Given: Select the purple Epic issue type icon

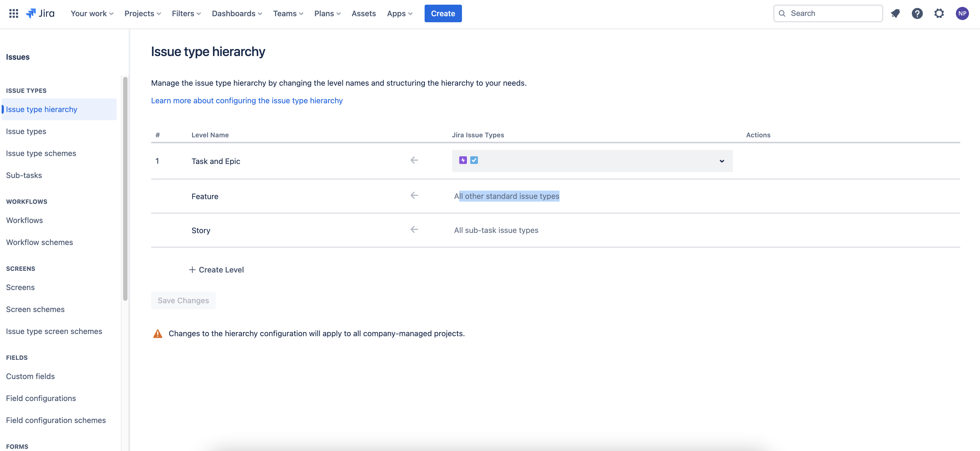Looking at the screenshot, I should 463,160.
